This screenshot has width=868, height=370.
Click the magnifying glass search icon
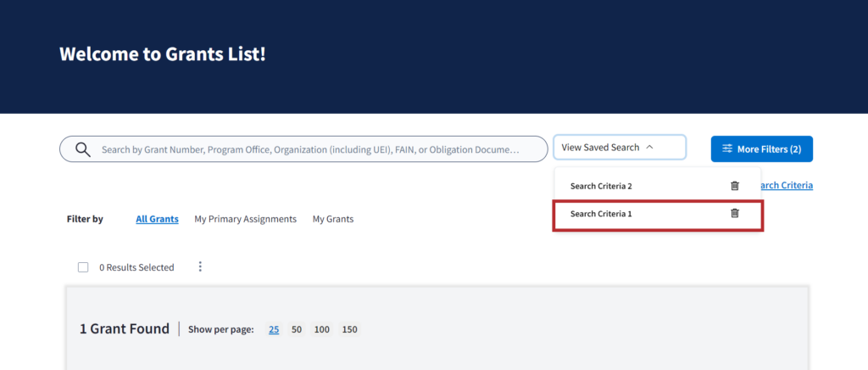[x=83, y=149]
